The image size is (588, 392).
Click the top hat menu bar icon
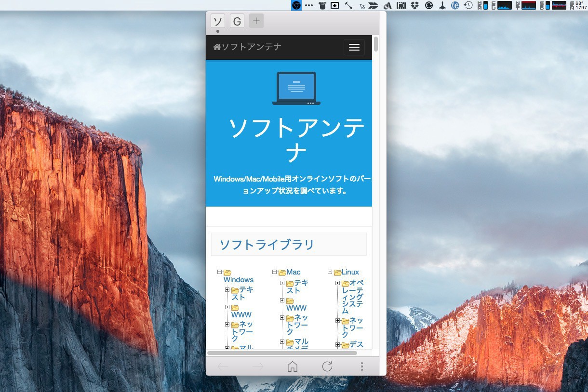click(322, 5)
